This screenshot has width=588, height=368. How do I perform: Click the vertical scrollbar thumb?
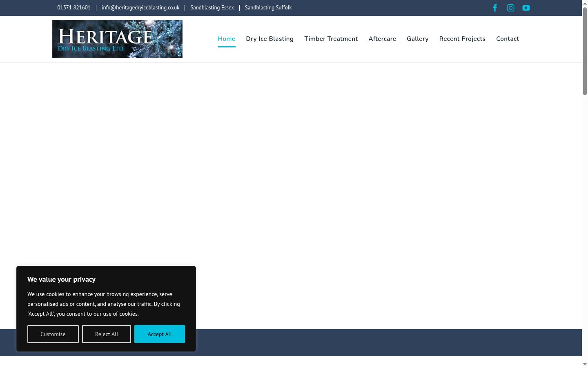click(x=585, y=51)
